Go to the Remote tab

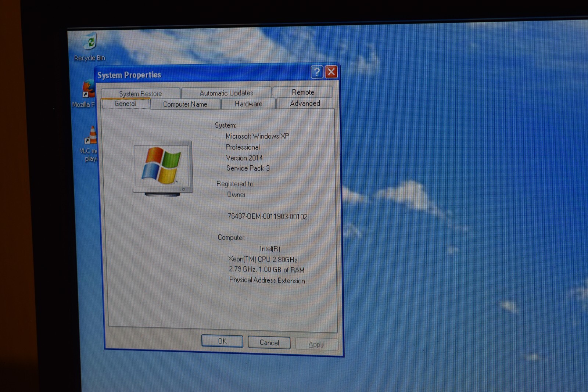tap(303, 92)
